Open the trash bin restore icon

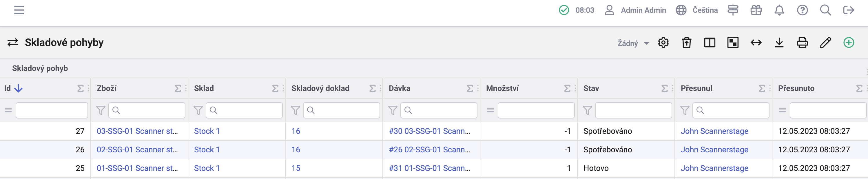pyautogui.click(x=686, y=43)
